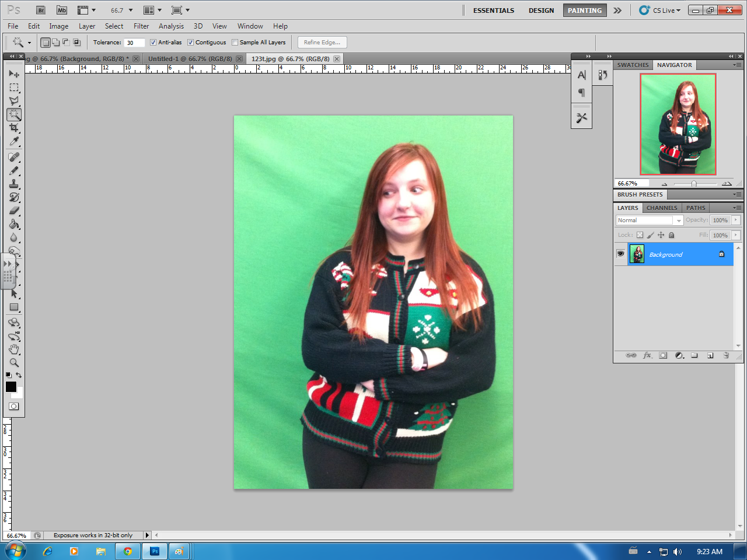Viewport: 747px width, 560px height.
Task: Select the Eraser tool
Action: [14, 211]
